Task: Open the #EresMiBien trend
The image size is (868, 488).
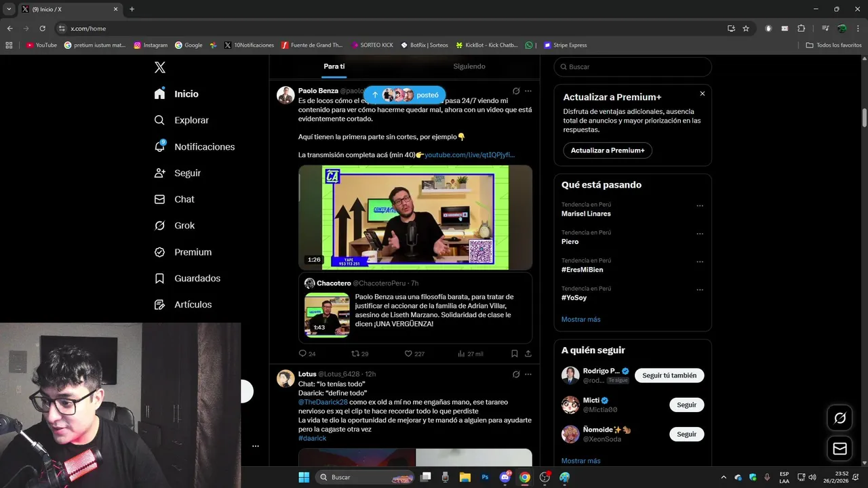Action: point(582,270)
